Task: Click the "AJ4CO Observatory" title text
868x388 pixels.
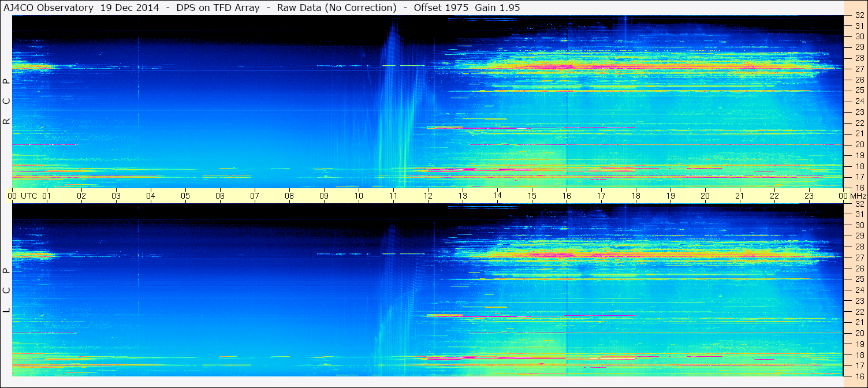Action: pyautogui.click(x=48, y=8)
